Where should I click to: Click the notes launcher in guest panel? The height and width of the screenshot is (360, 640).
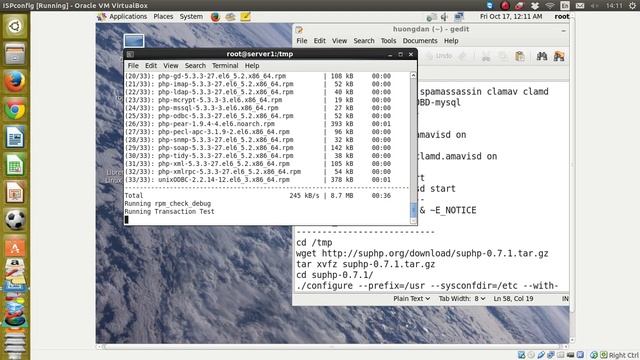click(x=245, y=17)
